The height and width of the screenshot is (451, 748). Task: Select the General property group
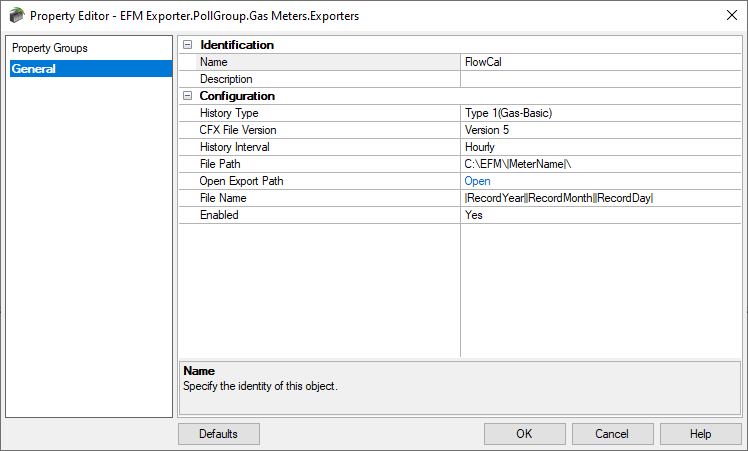click(91, 69)
